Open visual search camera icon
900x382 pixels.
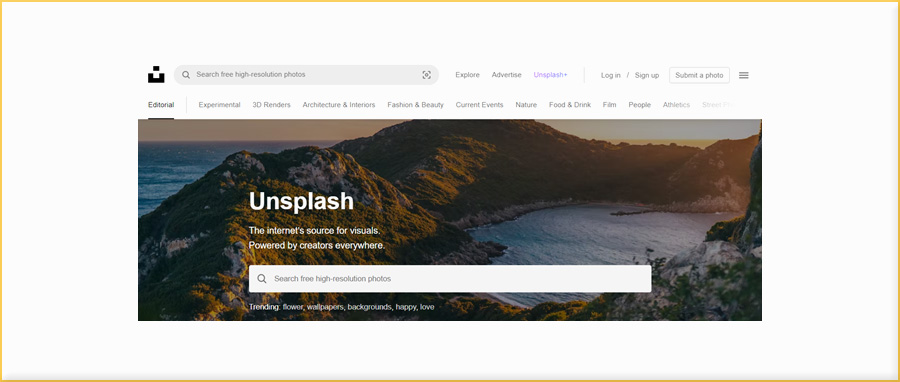426,75
